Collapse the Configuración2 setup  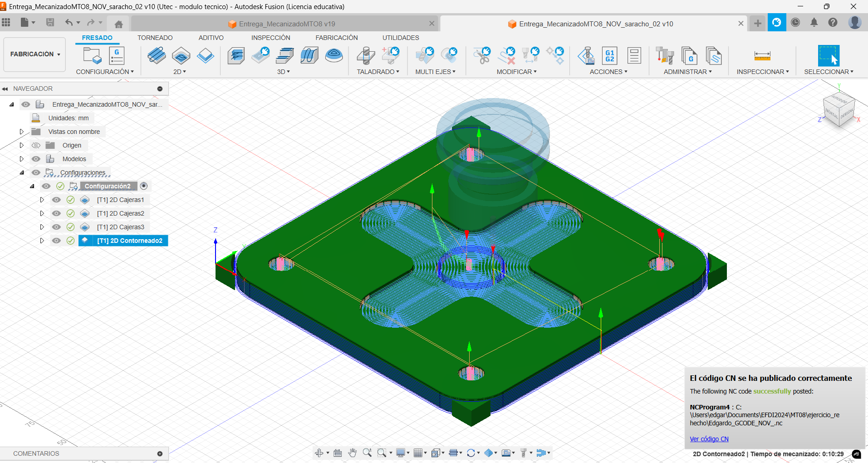pos(32,186)
